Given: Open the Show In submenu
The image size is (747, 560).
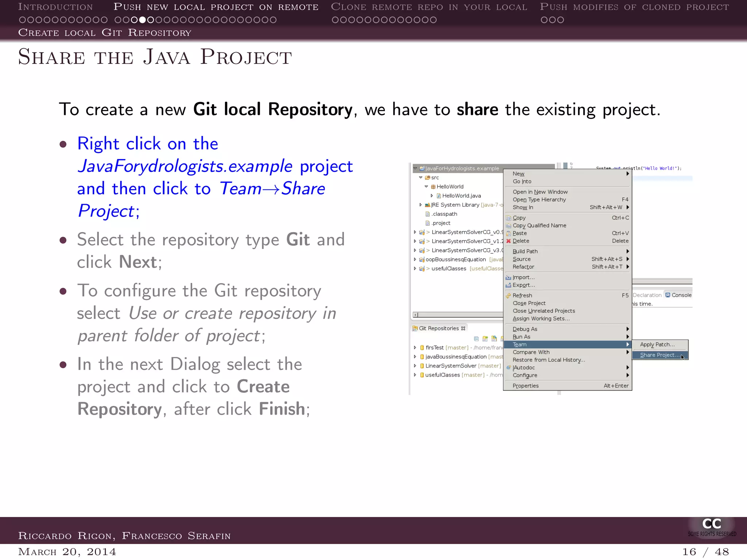Looking at the screenshot, I should point(568,207).
